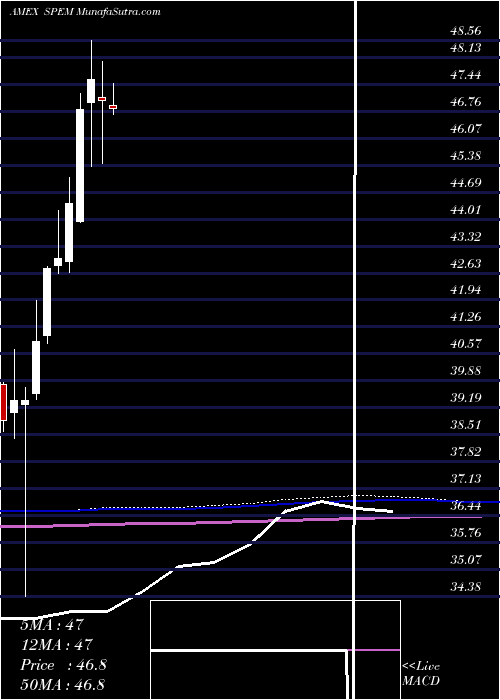
Task: Select the tallest white candle near 46
Action: tap(80, 165)
